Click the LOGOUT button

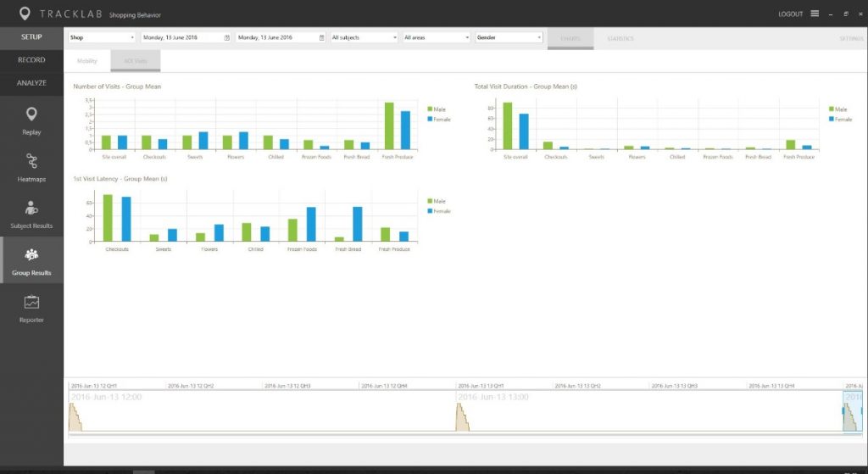pos(790,14)
